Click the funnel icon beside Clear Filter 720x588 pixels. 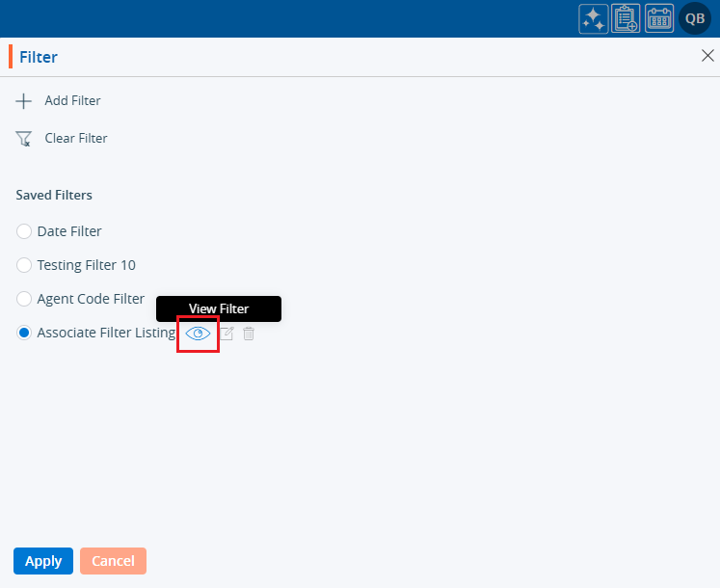click(x=24, y=139)
